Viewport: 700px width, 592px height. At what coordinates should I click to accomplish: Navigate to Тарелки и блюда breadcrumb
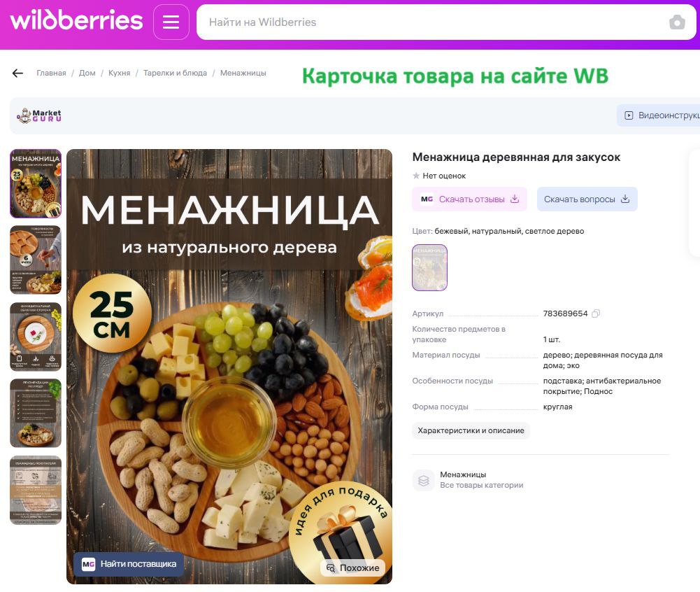tap(175, 73)
